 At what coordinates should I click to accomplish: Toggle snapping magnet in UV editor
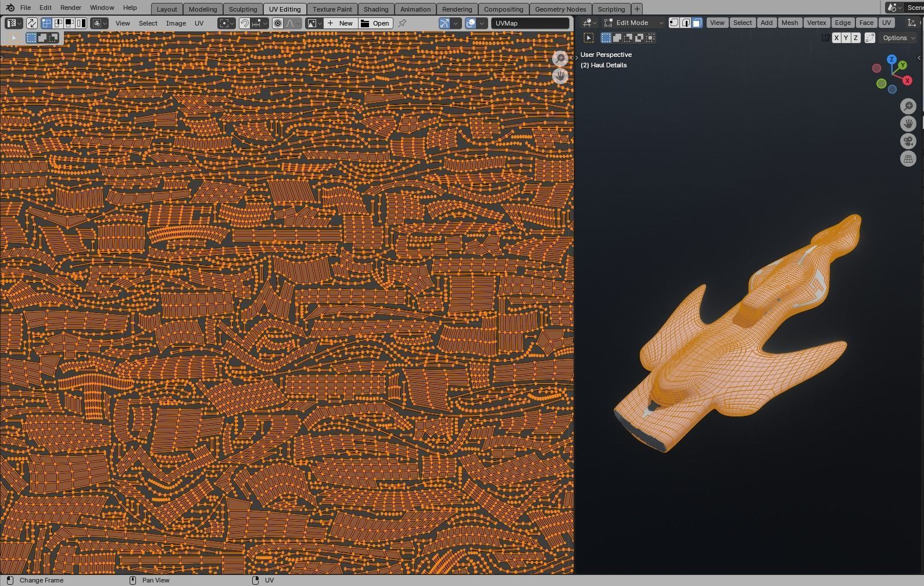coord(245,23)
